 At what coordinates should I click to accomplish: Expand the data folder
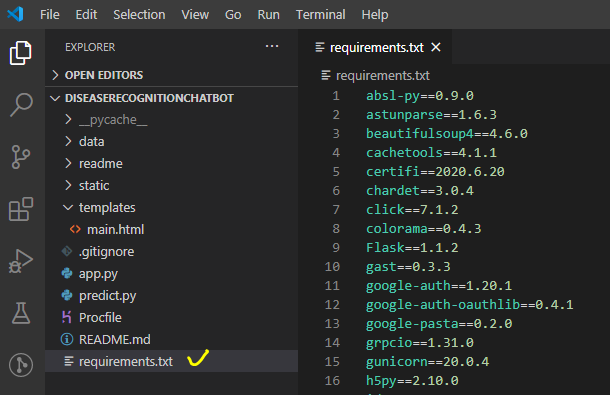[91, 142]
